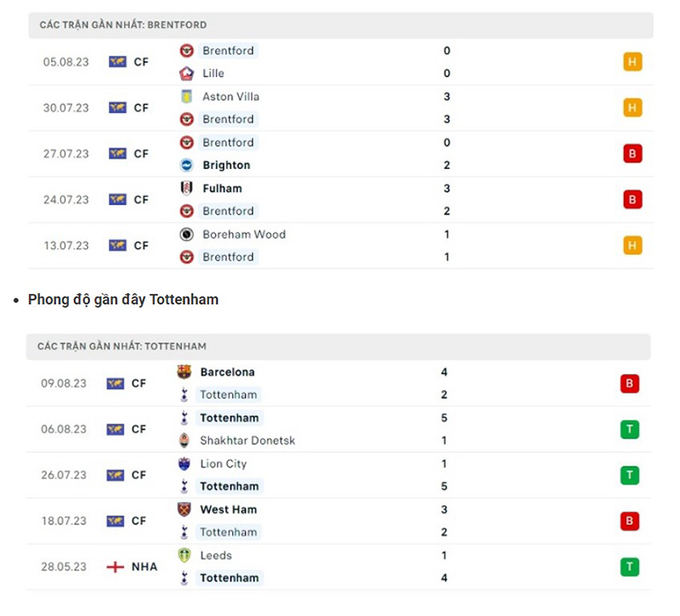Click the red B badge for Barcelona match
Image resolution: width=680 pixels, height=616 pixels.
[x=632, y=383]
